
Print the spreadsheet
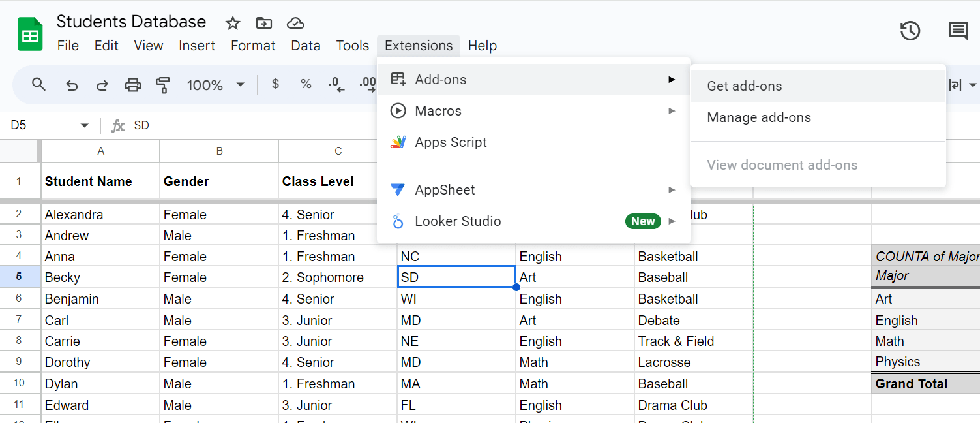[133, 85]
